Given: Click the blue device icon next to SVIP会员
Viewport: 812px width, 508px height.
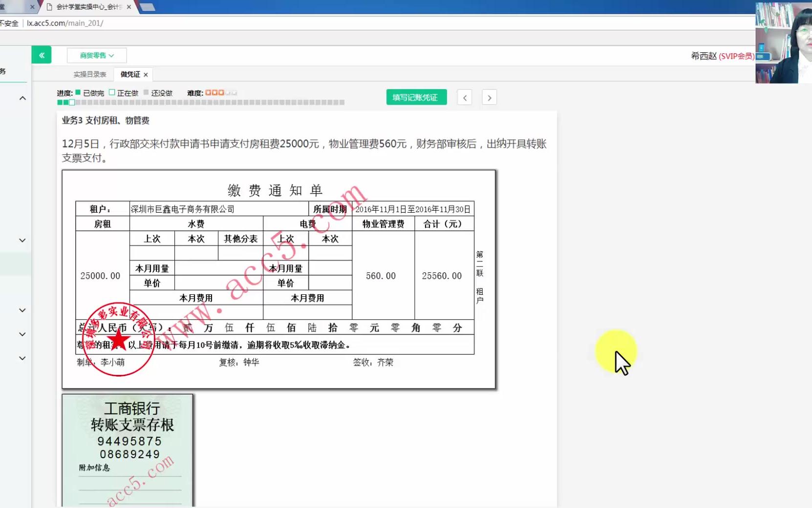Looking at the screenshot, I should click(763, 56).
